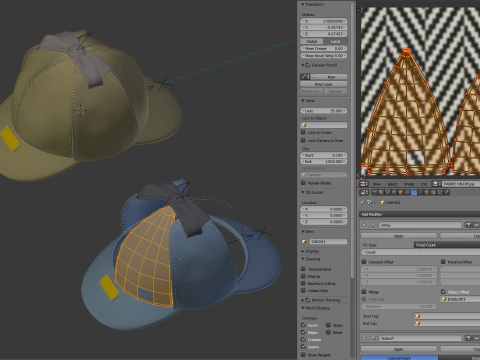Adjust the Mean Crease value

click(x=324, y=49)
